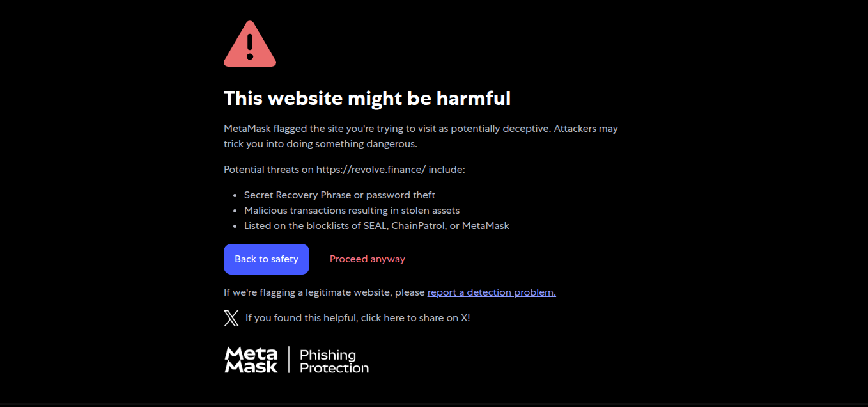This screenshot has width=868, height=407.
Task: Share on X via the helpful text
Action: (357, 318)
